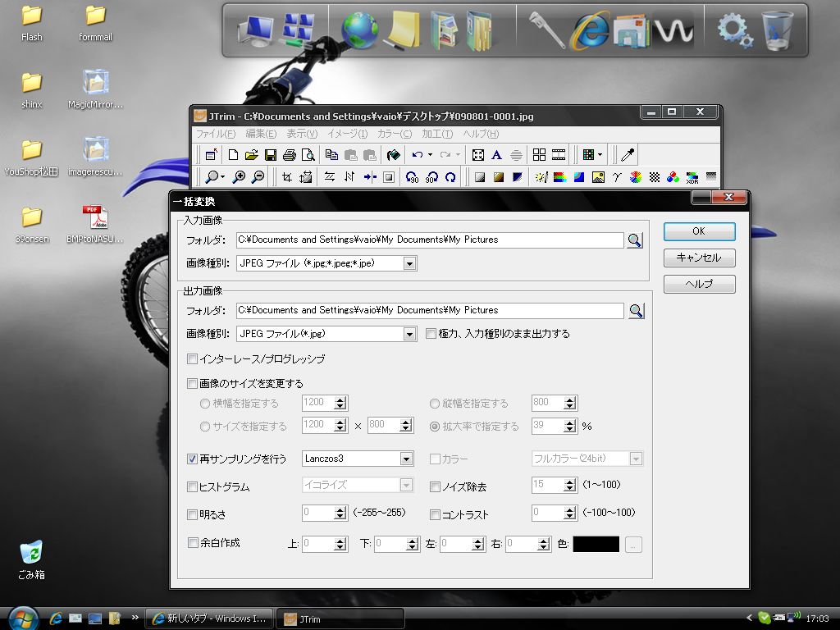Rotate 90 degrees counterclockwise icon
The image size is (840, 630).
[x=412, y=177]
